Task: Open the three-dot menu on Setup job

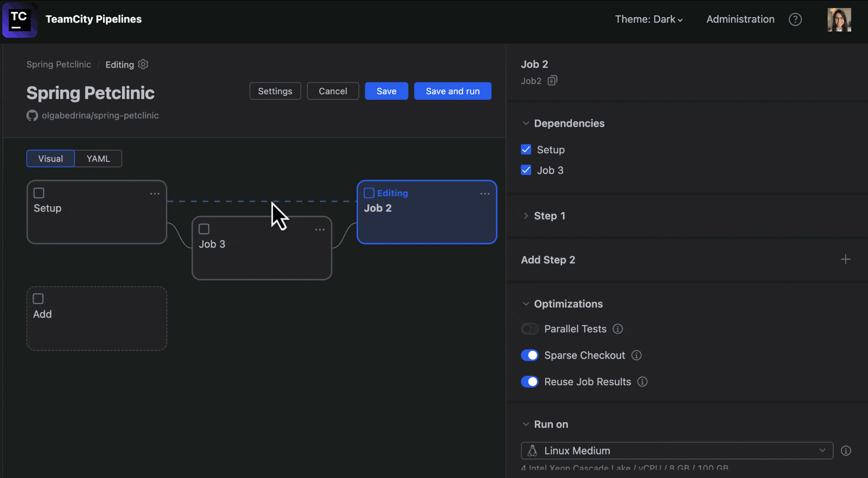Action: pos(155,194)
